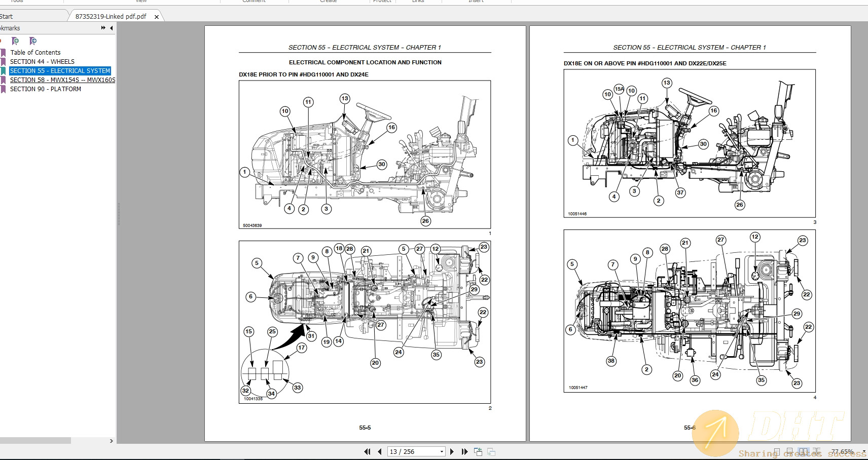Toggle two-page view mode

tap(804, 451)
